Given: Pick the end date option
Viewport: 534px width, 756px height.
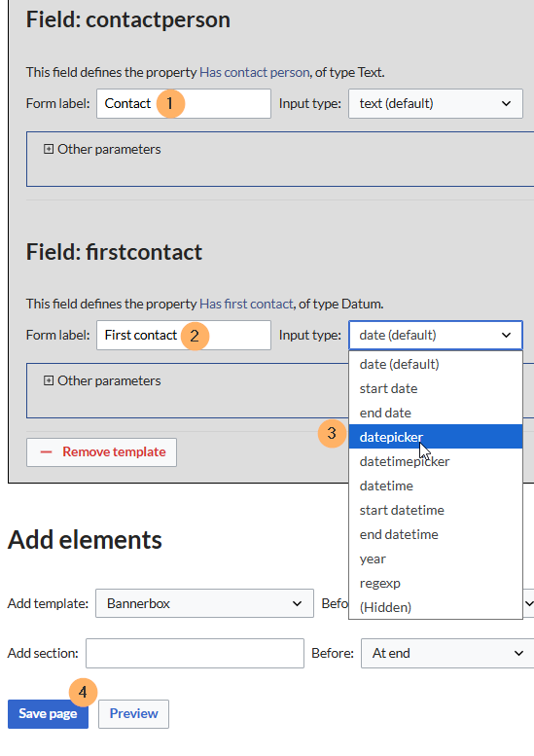Looking at the screenshot, I should (x=435, y=413).
